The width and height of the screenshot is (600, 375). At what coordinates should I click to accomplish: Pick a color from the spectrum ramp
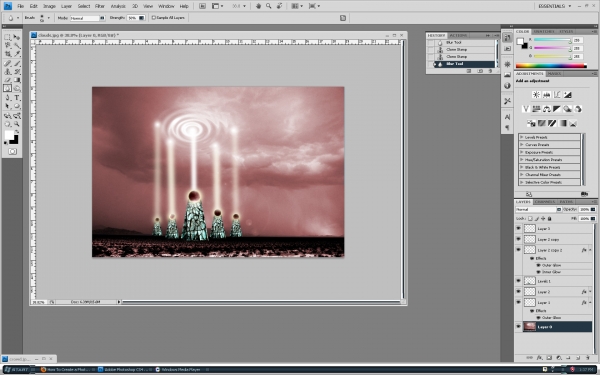(x=551, y=66)
